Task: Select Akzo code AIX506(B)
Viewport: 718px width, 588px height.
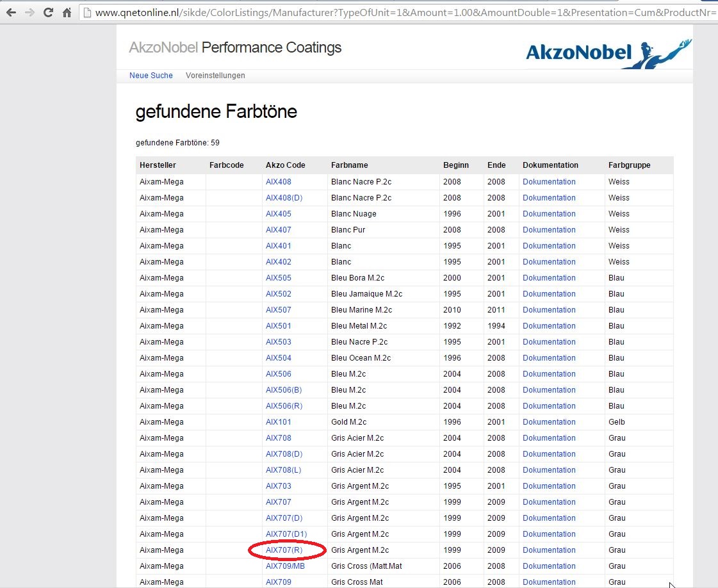Action: tap(284, 390)
